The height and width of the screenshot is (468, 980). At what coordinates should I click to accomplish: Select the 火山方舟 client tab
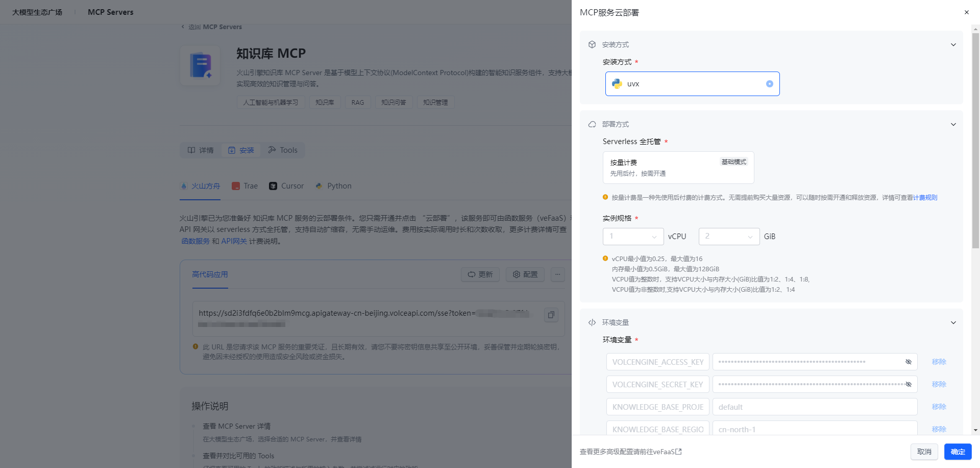tap(201, 186)
